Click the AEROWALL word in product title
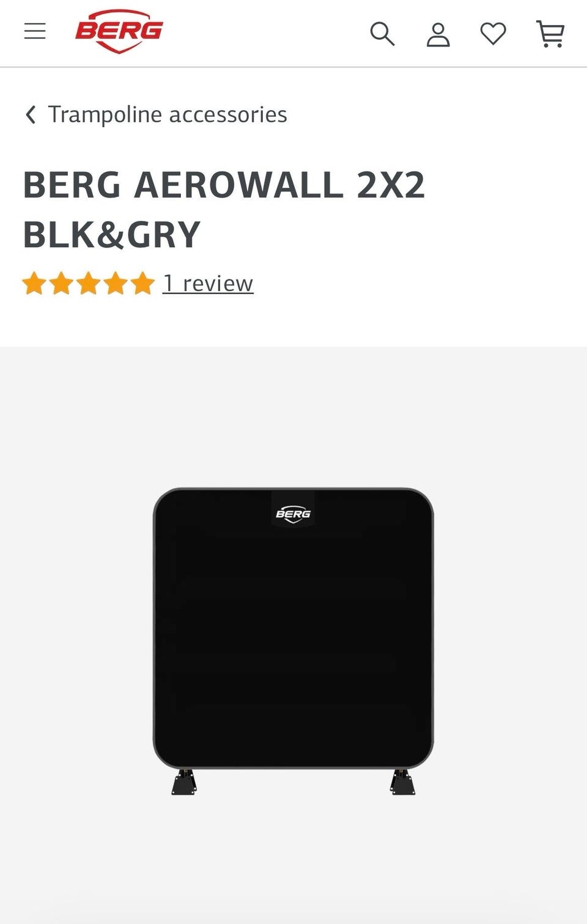The width and height of the screenshot is (587, 924). [239, 185]
